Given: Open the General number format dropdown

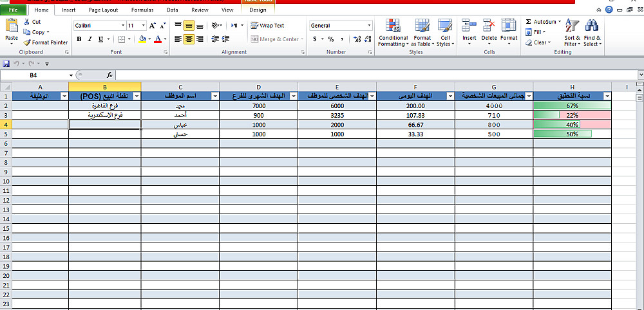Looking at the screenshot, I should (369, 26).
